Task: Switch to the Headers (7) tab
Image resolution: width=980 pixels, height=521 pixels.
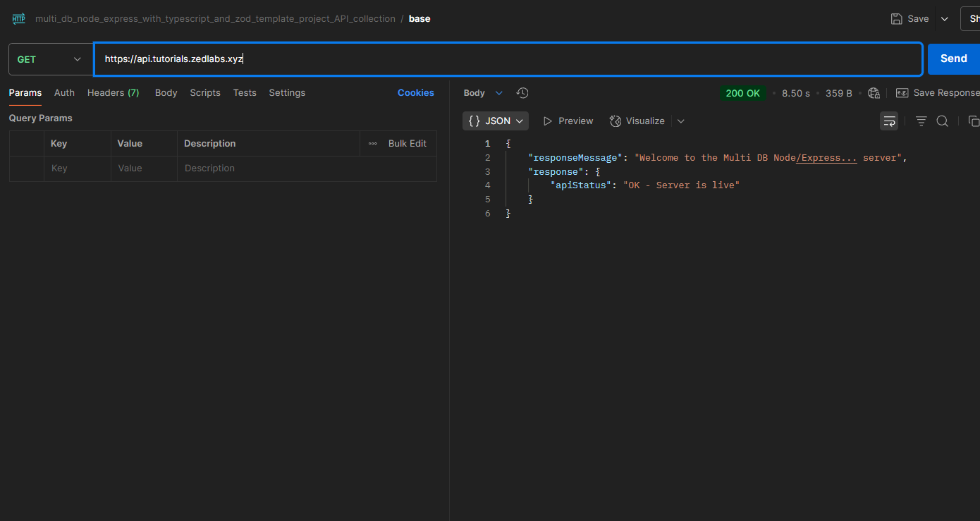Action: (x=113, y=93)
